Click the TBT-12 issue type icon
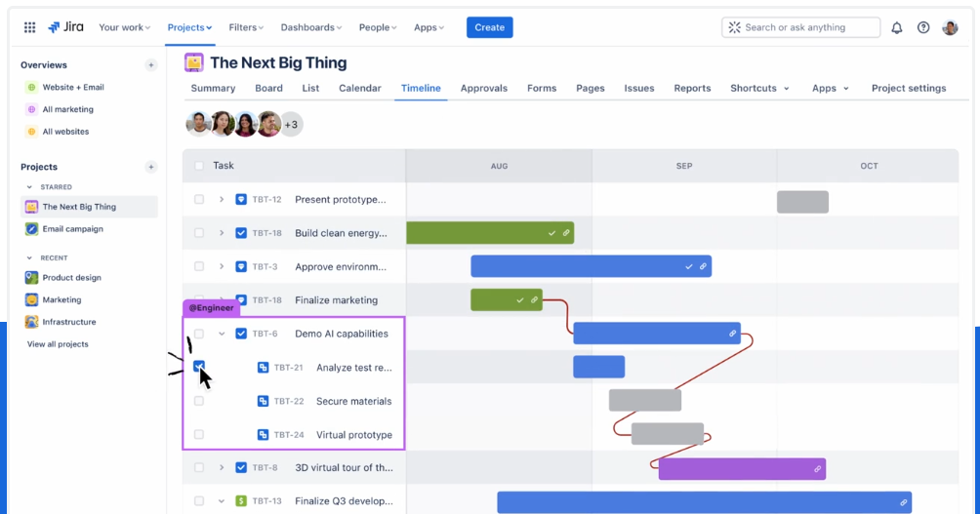Screen dimensions: 980x514 pyautogui.click(x=241, y=199)
